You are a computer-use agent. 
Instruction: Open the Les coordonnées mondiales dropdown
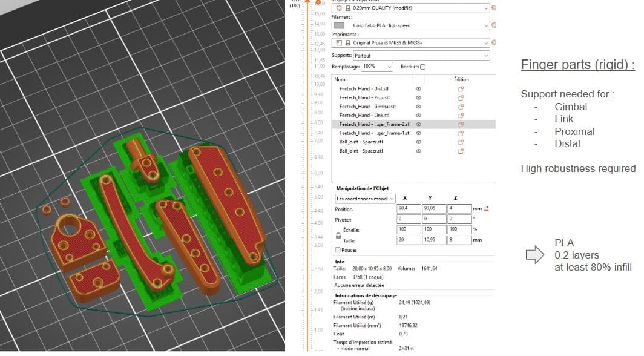(365, 199)
